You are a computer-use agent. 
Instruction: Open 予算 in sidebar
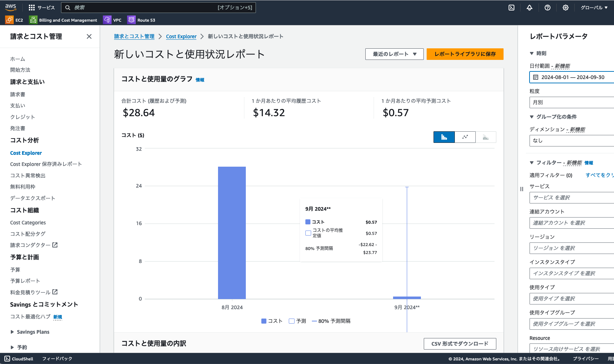15,270
